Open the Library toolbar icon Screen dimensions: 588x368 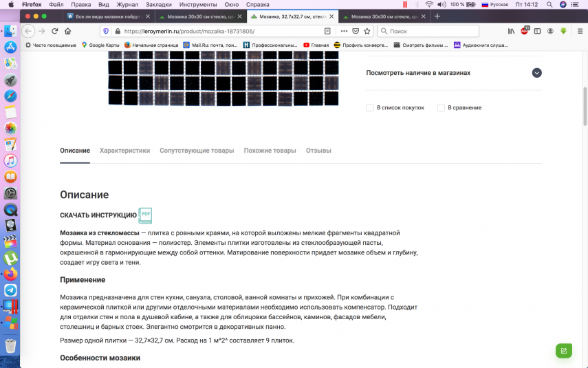pos(511,31)
